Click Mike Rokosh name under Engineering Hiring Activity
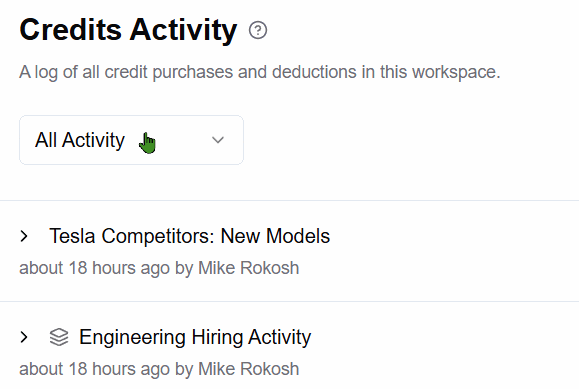The width and height of the screenshot is (579, 389). pyautogui.click(x=249, y=369)
